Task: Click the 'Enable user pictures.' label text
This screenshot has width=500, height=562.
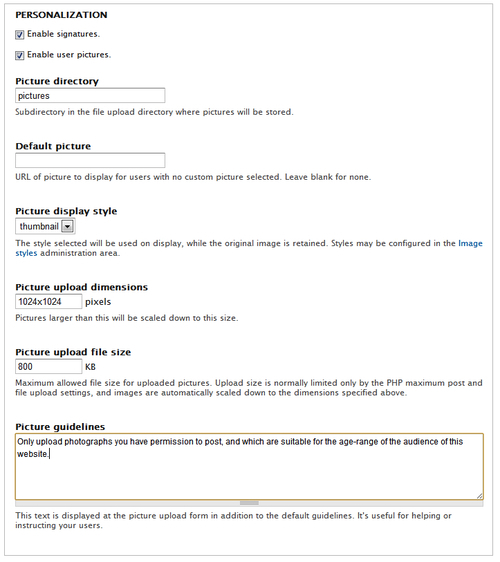Action: click(69, 55)
